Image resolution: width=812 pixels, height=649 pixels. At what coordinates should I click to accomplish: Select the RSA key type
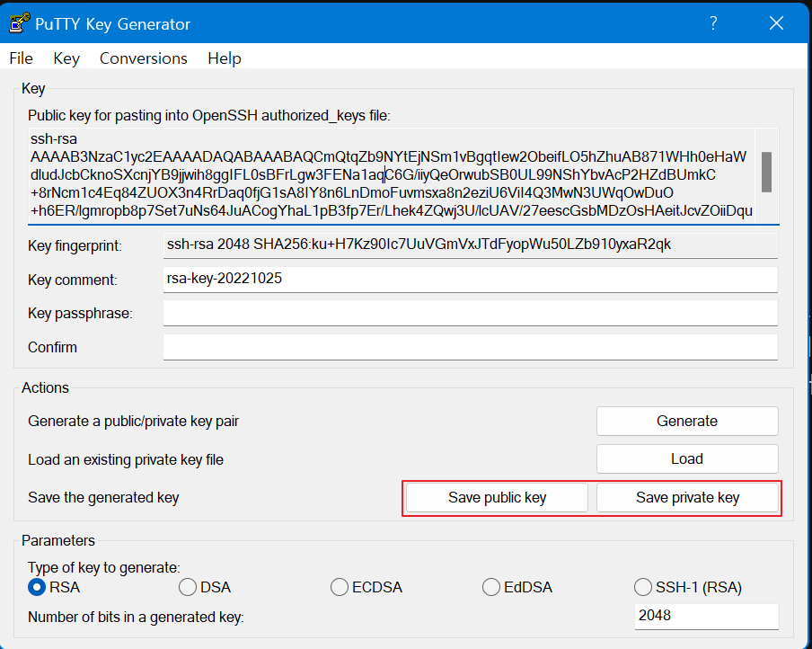click(54, 587)
